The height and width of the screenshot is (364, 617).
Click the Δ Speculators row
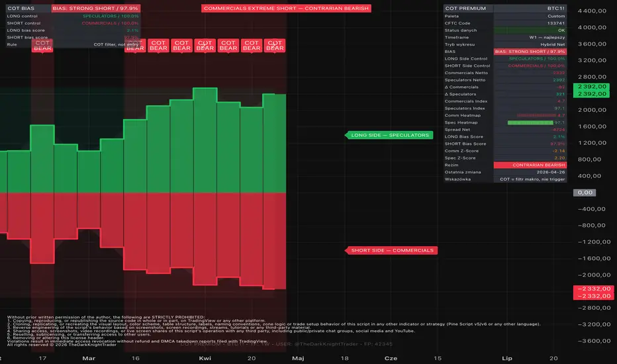505,94
